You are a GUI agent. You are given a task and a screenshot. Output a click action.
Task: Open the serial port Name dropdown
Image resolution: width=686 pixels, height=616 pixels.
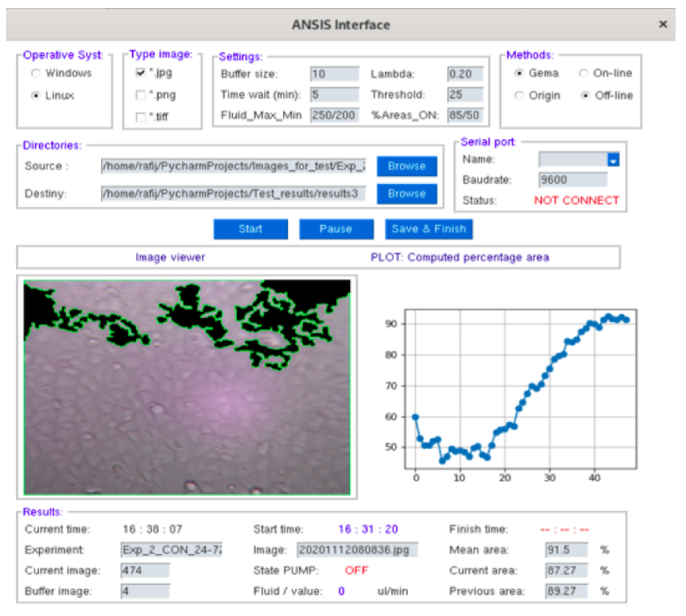(x=613, y=160)
